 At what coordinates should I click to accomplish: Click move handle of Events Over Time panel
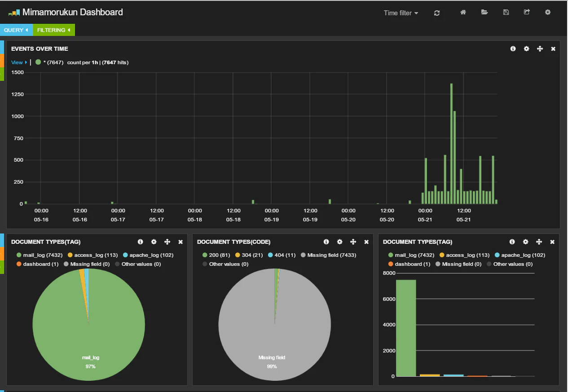540,48
